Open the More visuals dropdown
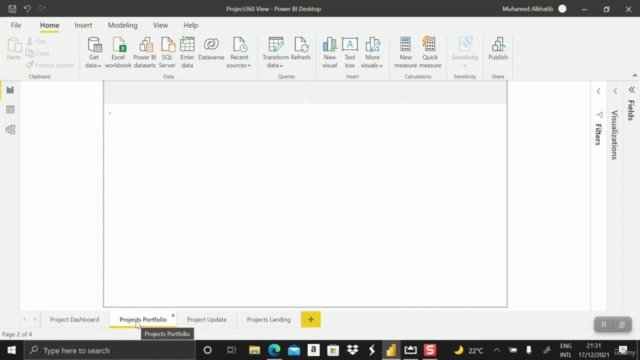This screenshot has height=360, width=640. [x=372, y=52]
